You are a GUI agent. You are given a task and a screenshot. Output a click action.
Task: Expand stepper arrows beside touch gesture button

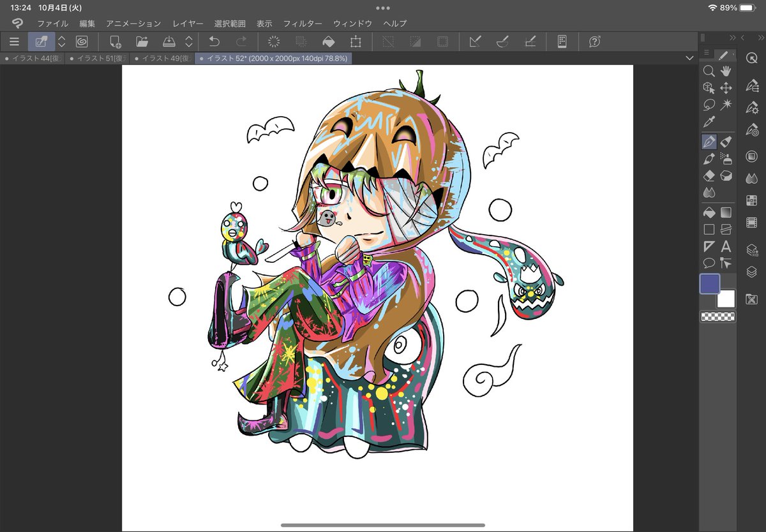click(62, 41)
